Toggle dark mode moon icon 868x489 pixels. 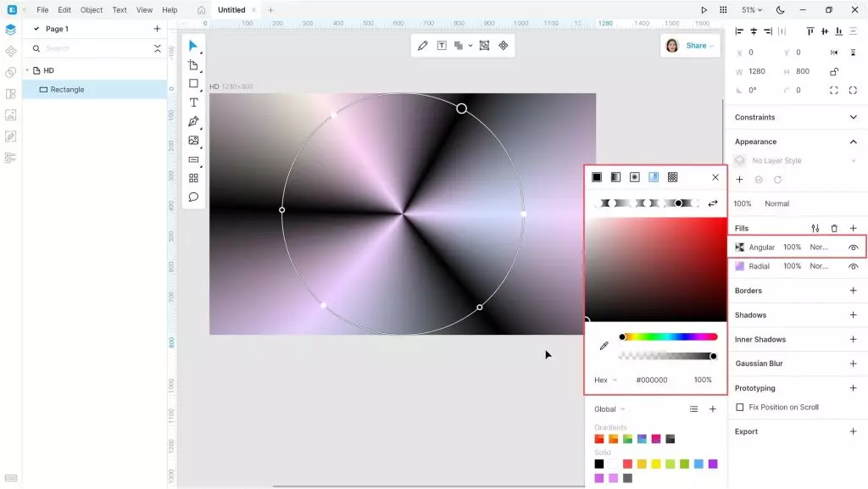click(x=780, y=10)
